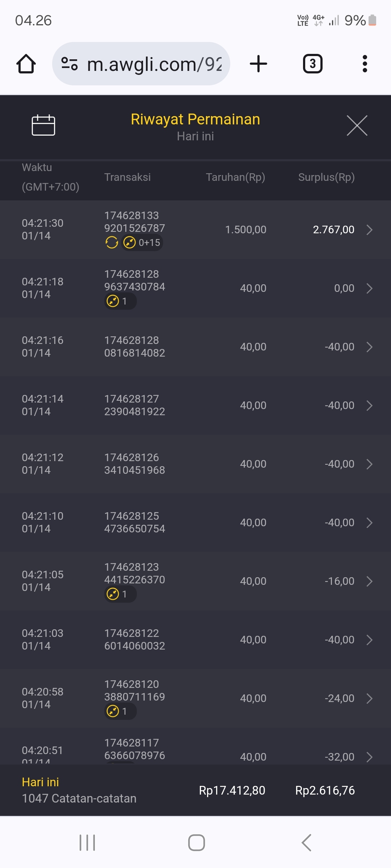This screenshot has width=391, height=868.
Task: Expand the 04:20:58 row with -24,00 surplus
Action: click(369, 698)
